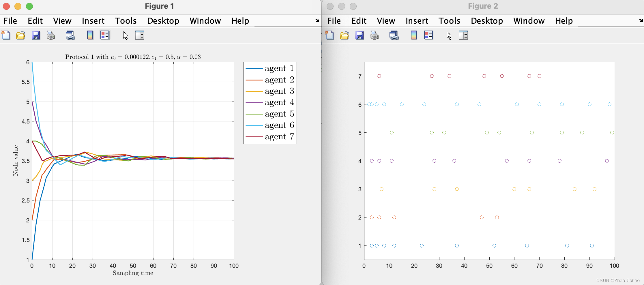
Task: Select 'agent 7' legend entry
Action: (270, 137)
